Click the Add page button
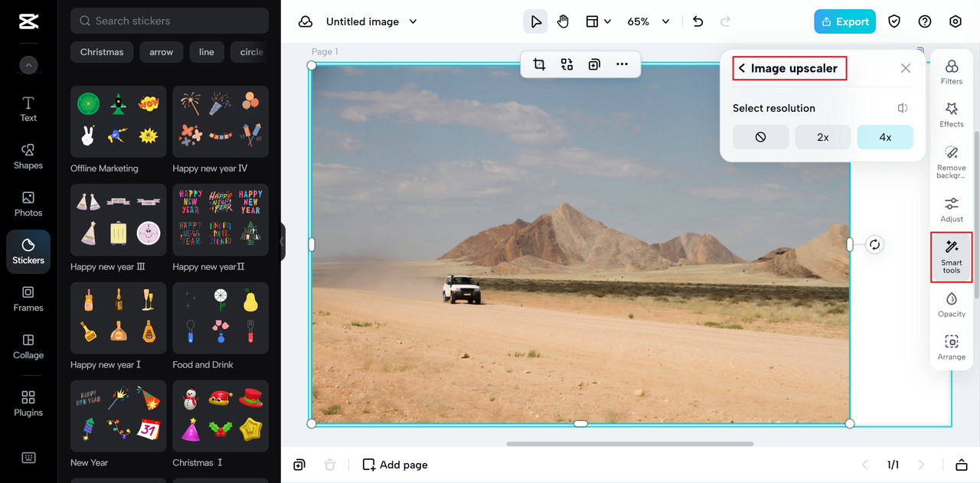The image size is (980, 483). point(395,465)
